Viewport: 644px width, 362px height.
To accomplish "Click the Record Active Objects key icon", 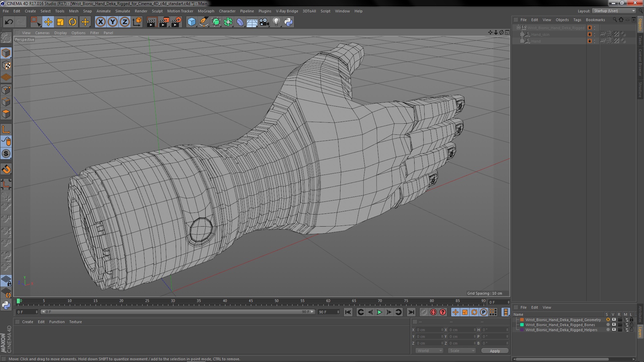I will click(424, 312).
